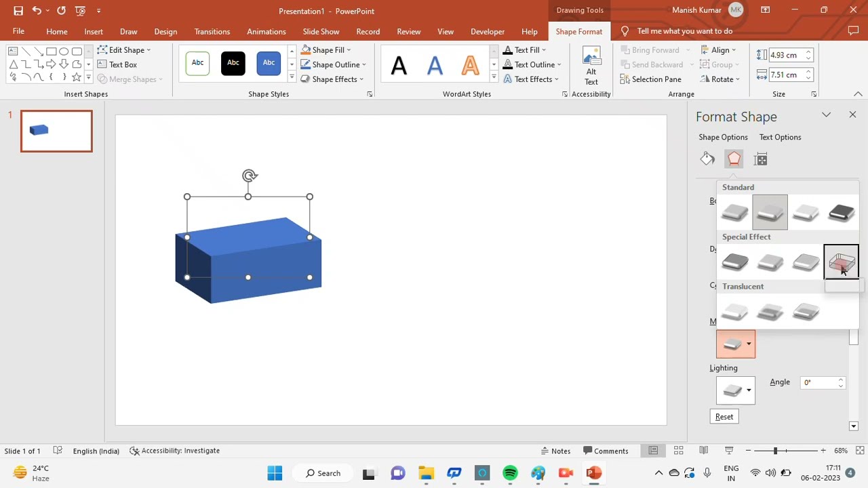Click the Undo arrow icon
Screen dimensions: 868x488
(37, 11)
